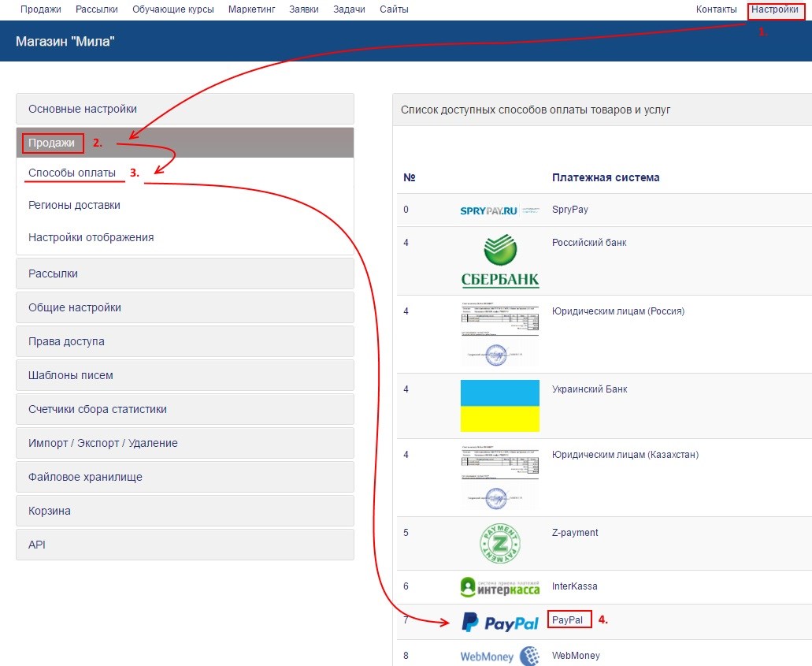Click the Russia legal entities invoice thumbnail
This screenshot has height=666, width=812.
click(x=499, y=334)
